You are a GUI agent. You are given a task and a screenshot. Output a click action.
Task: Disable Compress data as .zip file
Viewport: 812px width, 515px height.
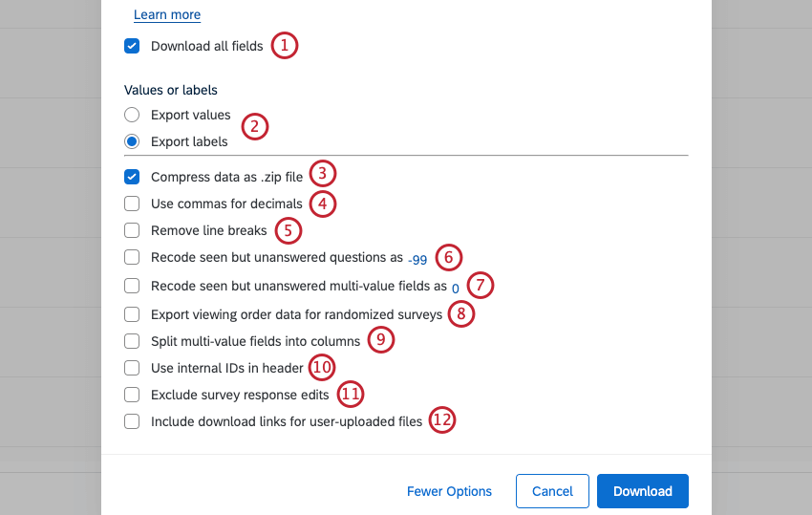132,177
